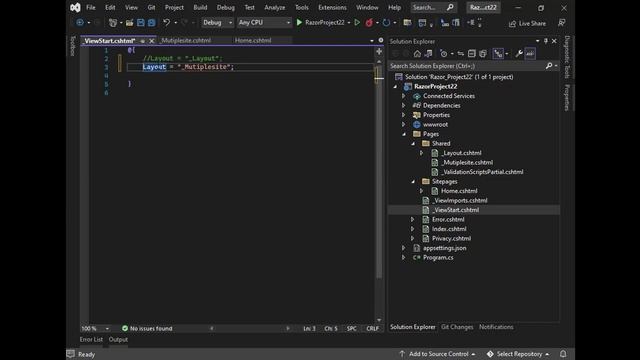
Task: Close the _ViewStart.cshtml tab
Action: (x=151, y=41)
